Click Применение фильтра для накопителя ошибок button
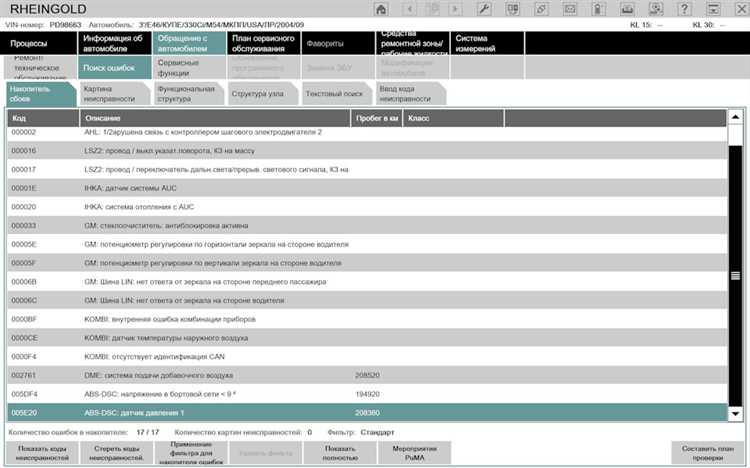 click(x=191, y=453)
